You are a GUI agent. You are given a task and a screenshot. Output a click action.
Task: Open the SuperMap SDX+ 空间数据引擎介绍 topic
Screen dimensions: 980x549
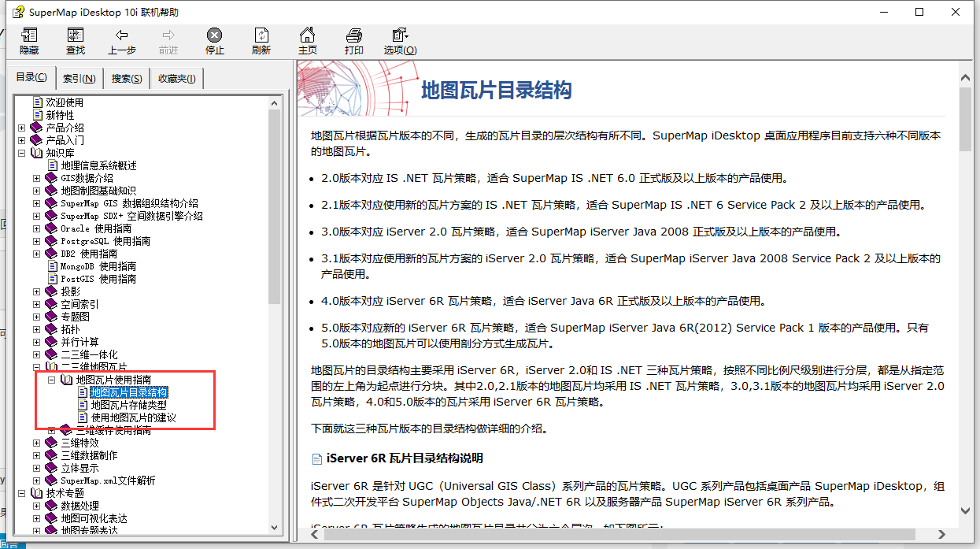tap(132, 216)
